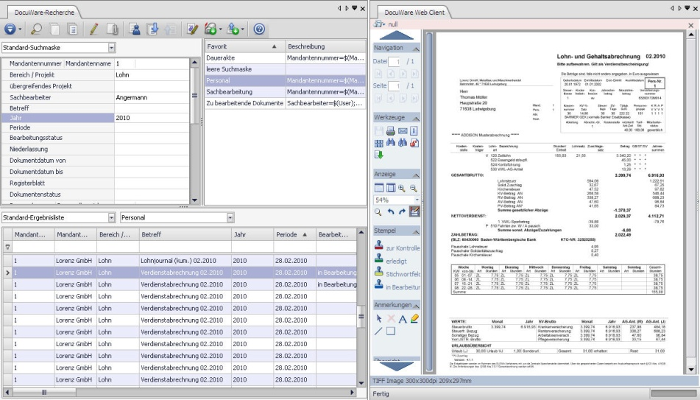Click the Sachbearbeiter field value 'Angermann'

152,97
